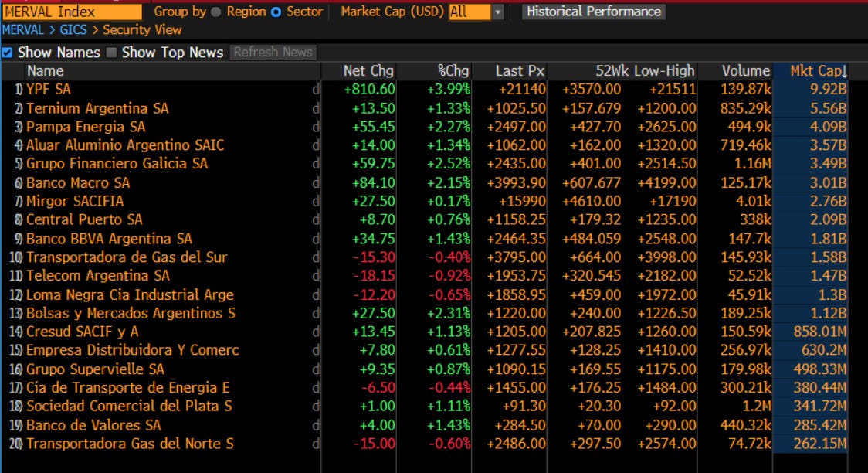
Task: Select Banco BBVA Argentina SA
Action: click(x=109, y=239)
